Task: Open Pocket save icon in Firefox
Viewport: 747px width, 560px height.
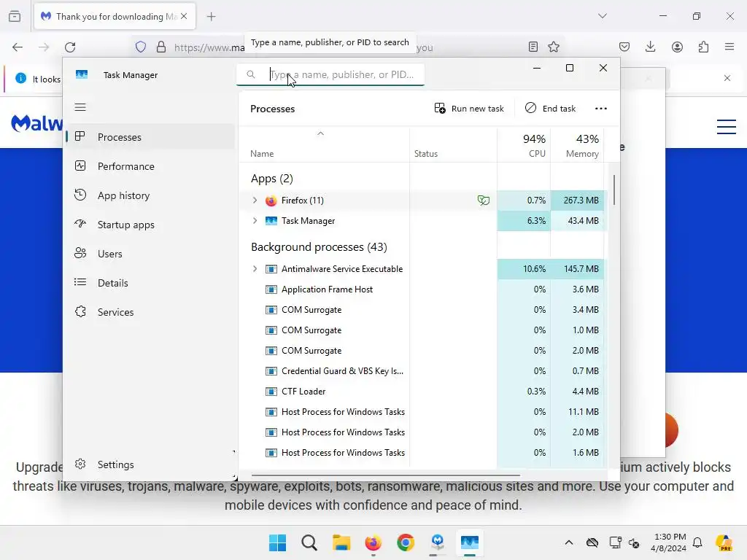Action: pyautogui.click(x=624, y=47)
